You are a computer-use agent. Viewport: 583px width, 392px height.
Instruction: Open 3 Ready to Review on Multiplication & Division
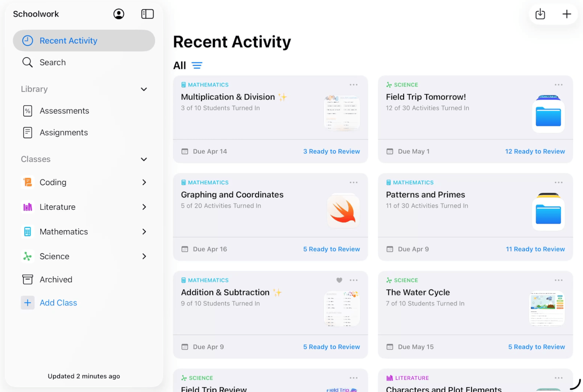(331, 151)
